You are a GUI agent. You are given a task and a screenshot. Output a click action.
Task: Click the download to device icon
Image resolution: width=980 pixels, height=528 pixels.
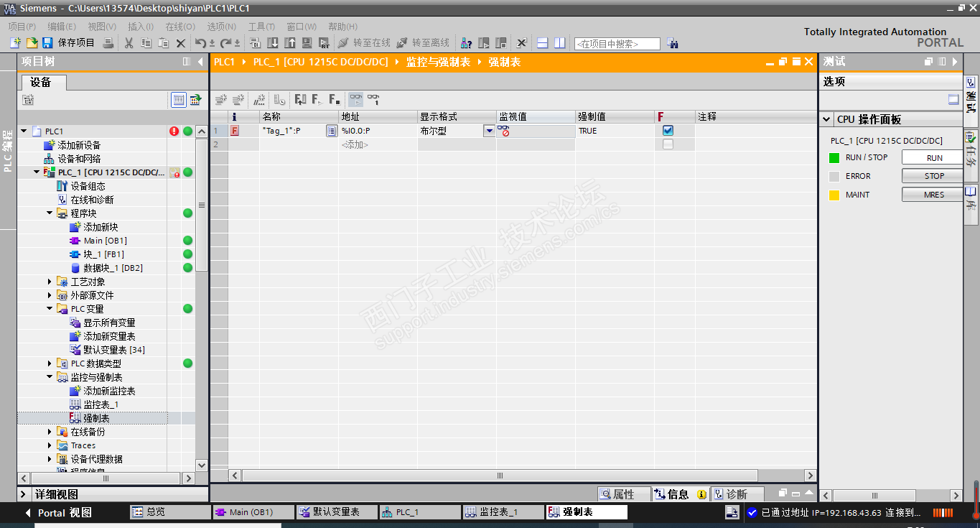point(273,43)
